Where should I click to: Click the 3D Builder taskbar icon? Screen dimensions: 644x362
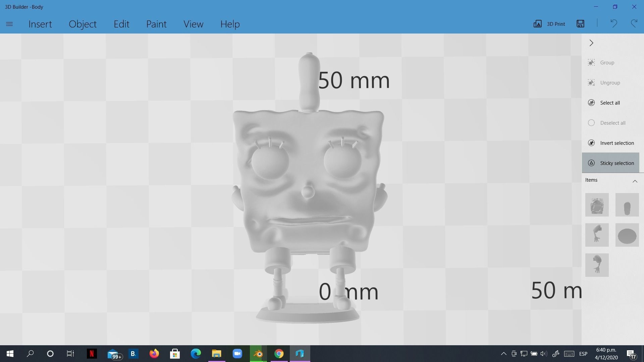pyautogui.click(x=300, y=354)
